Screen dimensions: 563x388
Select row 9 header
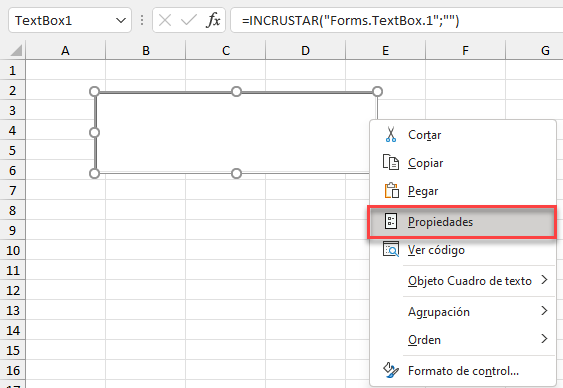13,230
